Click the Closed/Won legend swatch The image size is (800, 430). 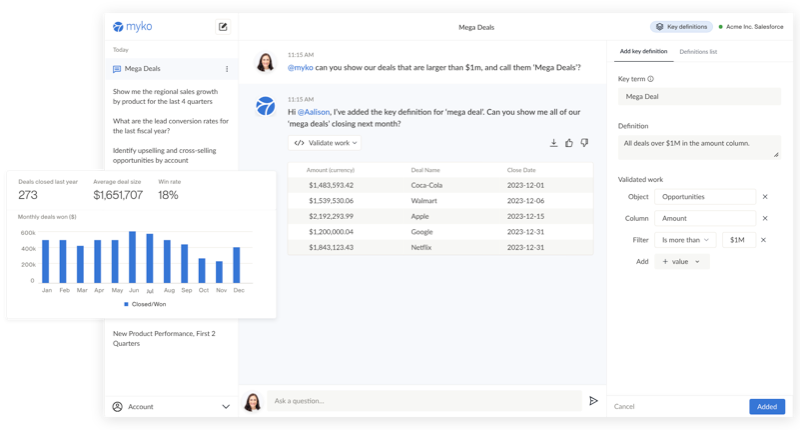[126, 304]
